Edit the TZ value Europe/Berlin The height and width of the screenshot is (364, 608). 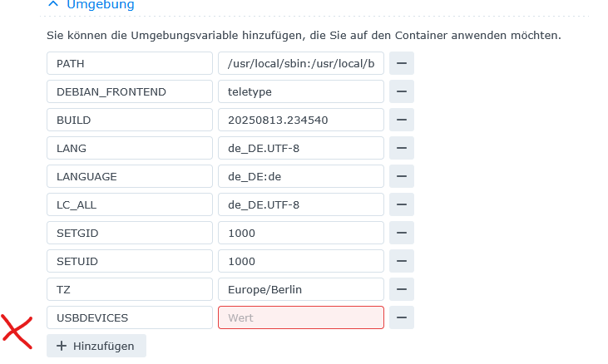[x=300, y=289]
